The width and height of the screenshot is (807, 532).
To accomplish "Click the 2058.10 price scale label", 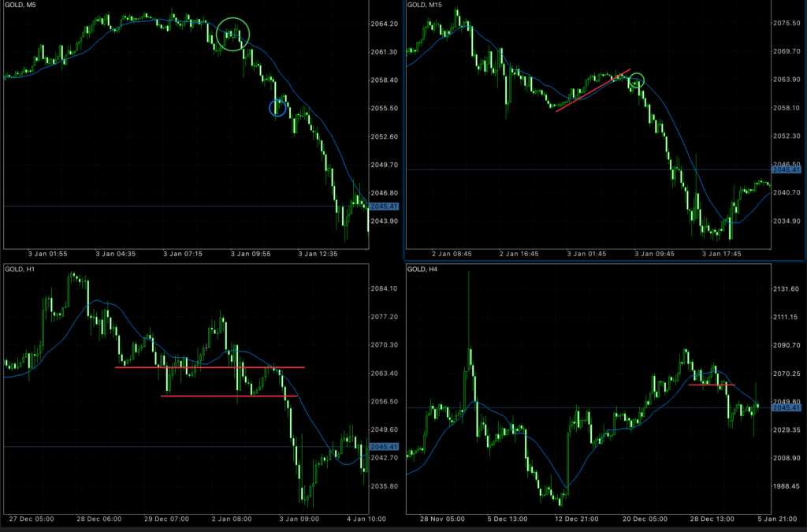I will 787,108.
